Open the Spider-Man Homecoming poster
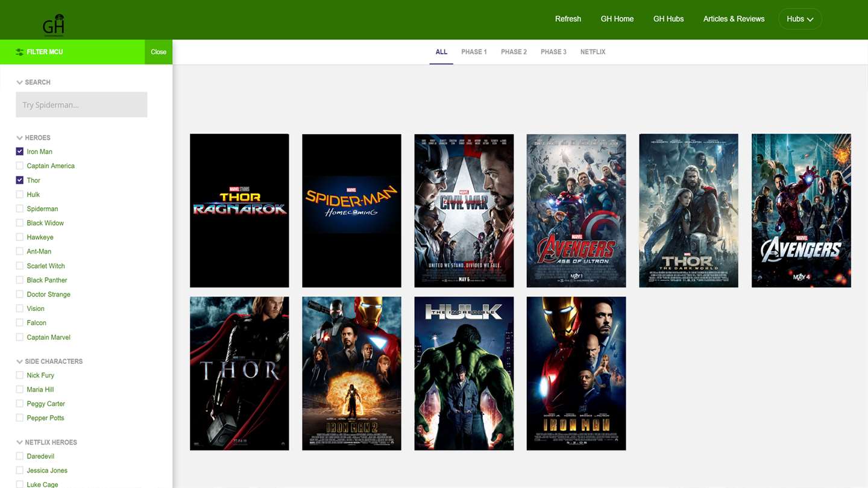Viewport: 868px width, 488px height. coord(351,211)
